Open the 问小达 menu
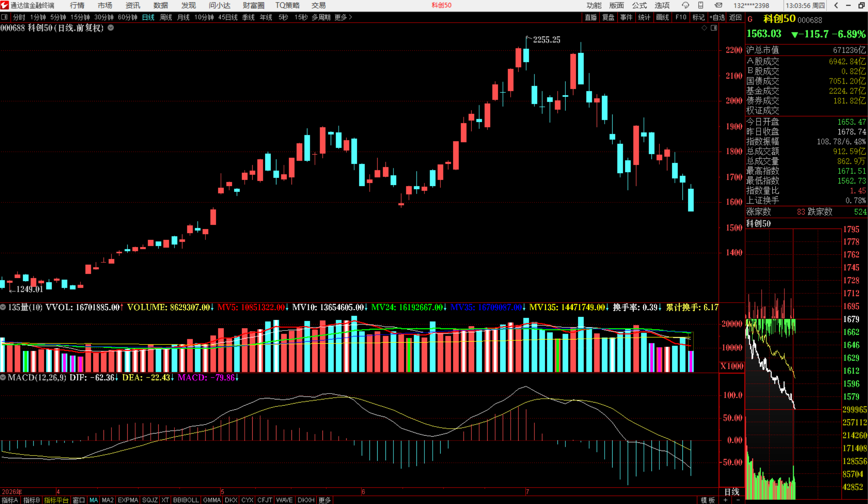868x504 pixels. pos(220,5)
